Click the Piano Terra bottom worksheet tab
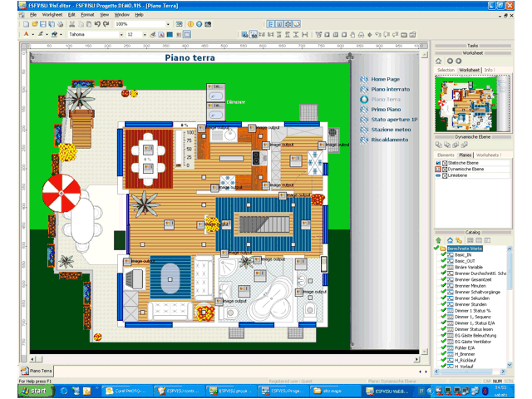 [37, 371]
